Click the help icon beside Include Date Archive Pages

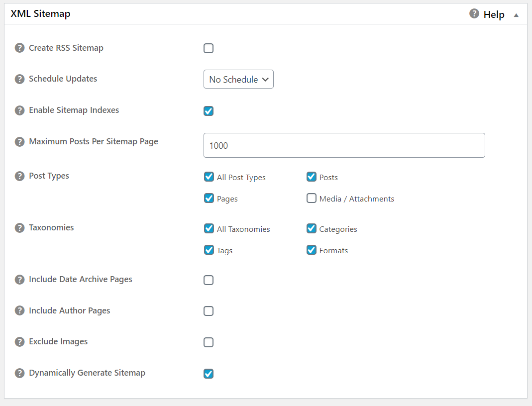[20, 280]
